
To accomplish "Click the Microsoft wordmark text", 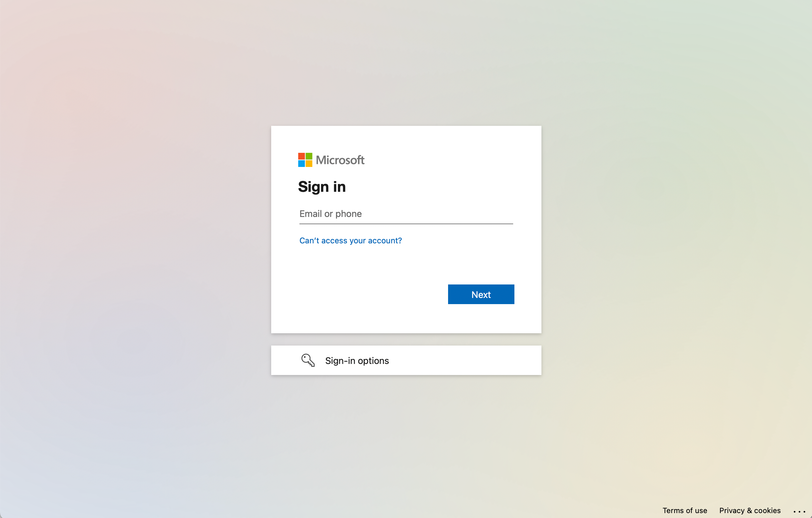I will point(340,160).
